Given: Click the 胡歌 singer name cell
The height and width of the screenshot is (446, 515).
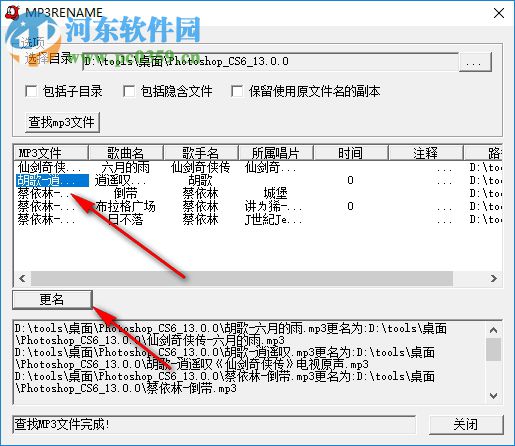Looking at the screenshot, I should 200,180.
